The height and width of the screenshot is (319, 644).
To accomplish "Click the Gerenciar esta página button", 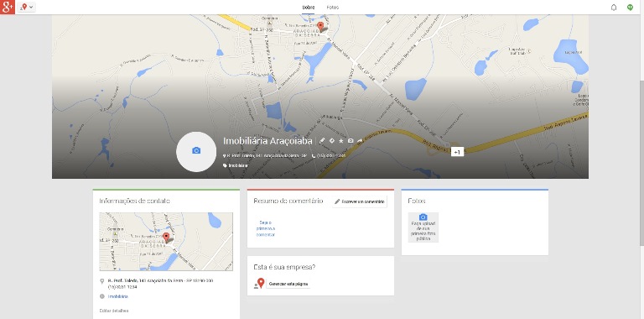I will click(x=288, y=284).
